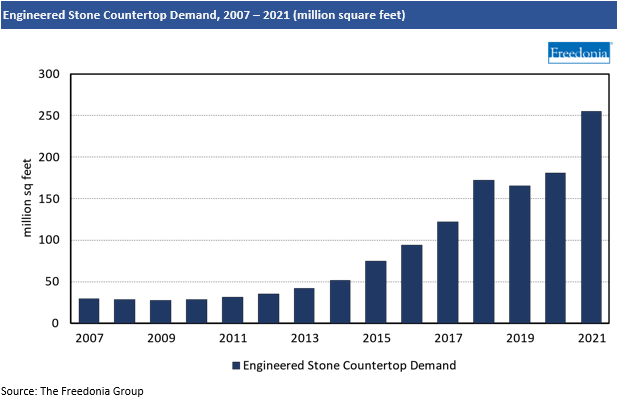Select the 2011 bar
This screenshot has width=617, height=404.
[x=233, y=310]
